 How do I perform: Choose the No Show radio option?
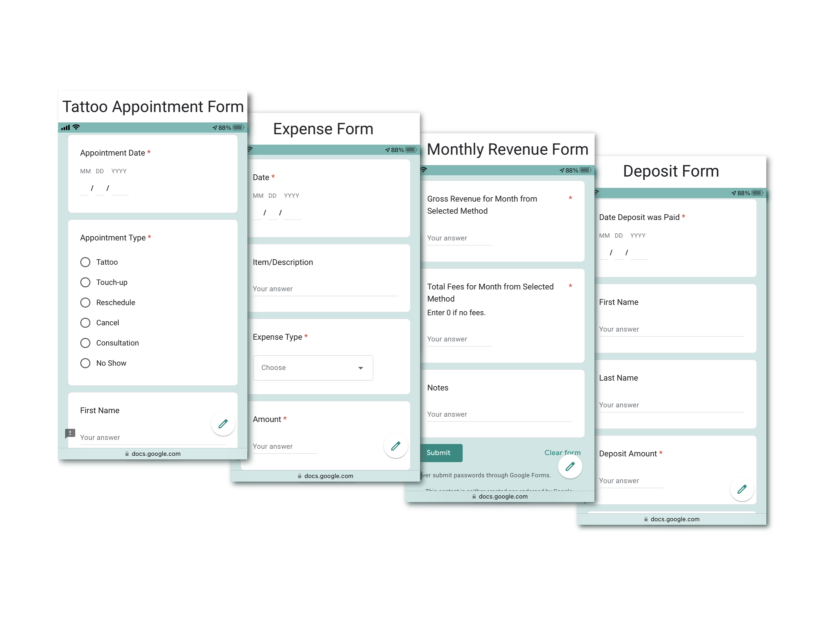pos(85,363)
